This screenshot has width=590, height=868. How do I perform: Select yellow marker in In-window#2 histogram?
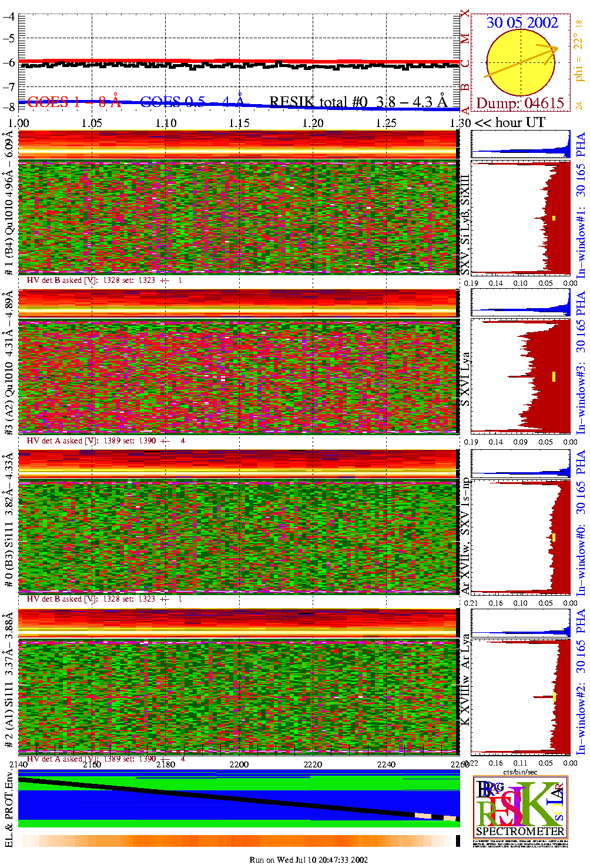point(554,697)
